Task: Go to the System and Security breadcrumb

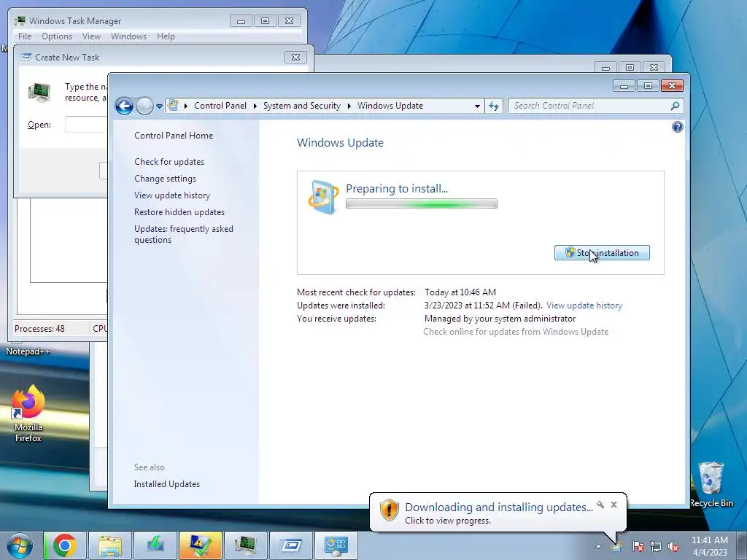Action: tap(301, 106)
